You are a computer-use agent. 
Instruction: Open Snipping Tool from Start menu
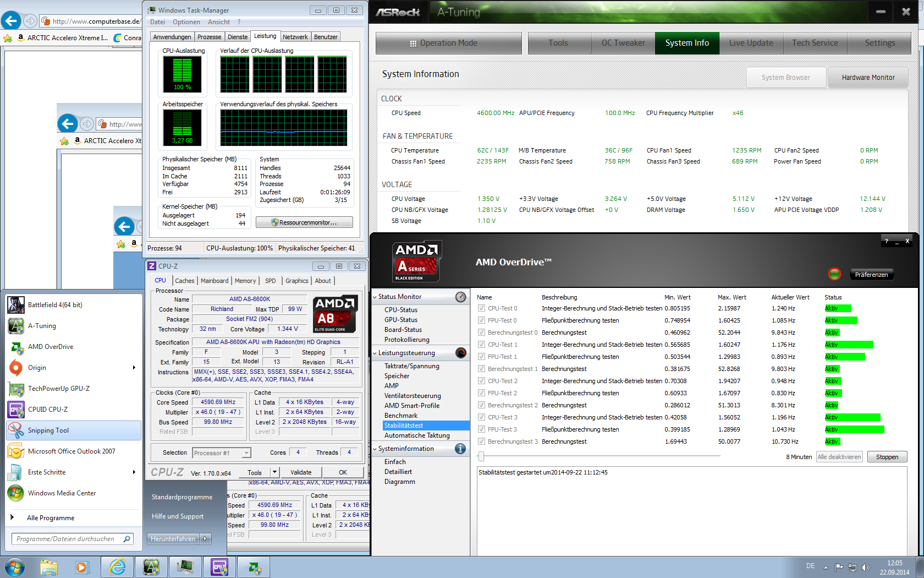point(74,430)
